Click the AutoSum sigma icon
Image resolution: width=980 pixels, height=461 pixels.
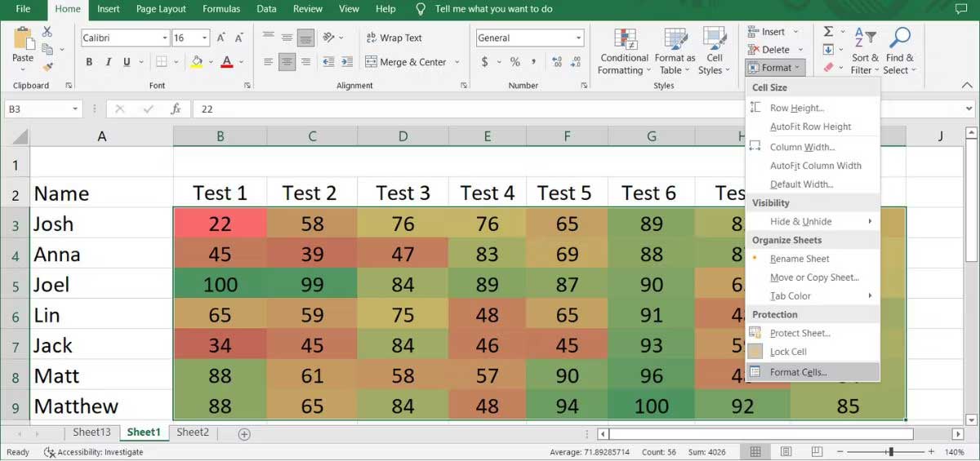point(828,31)
